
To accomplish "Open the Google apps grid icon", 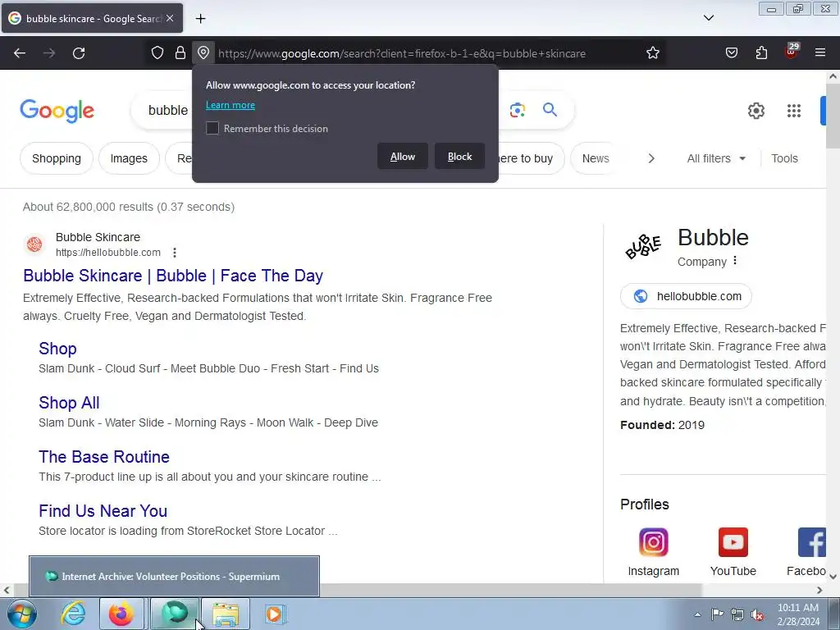I will click(x=794, y=111).
